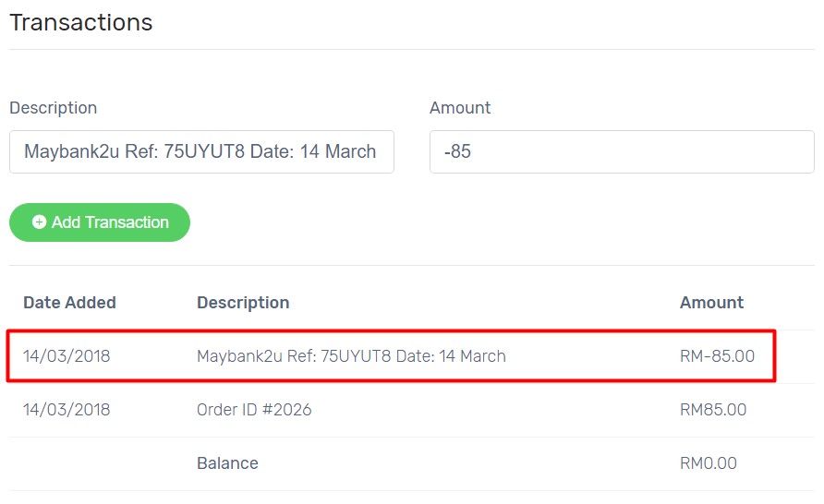This screenshot has width=824, height=504.
Task: Click the Order ID #2026 description
Action: click(254, 410)
